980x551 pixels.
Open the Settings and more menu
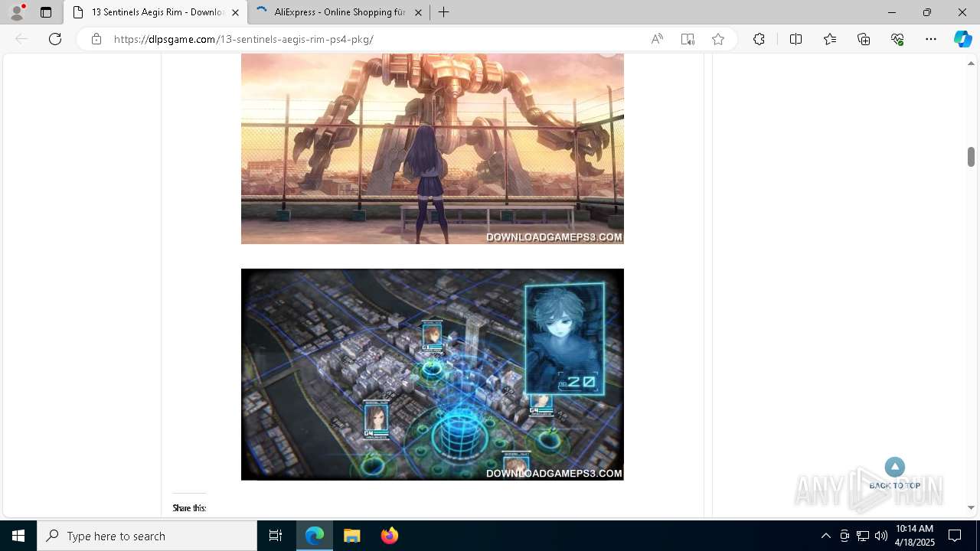tap(931, 39)
